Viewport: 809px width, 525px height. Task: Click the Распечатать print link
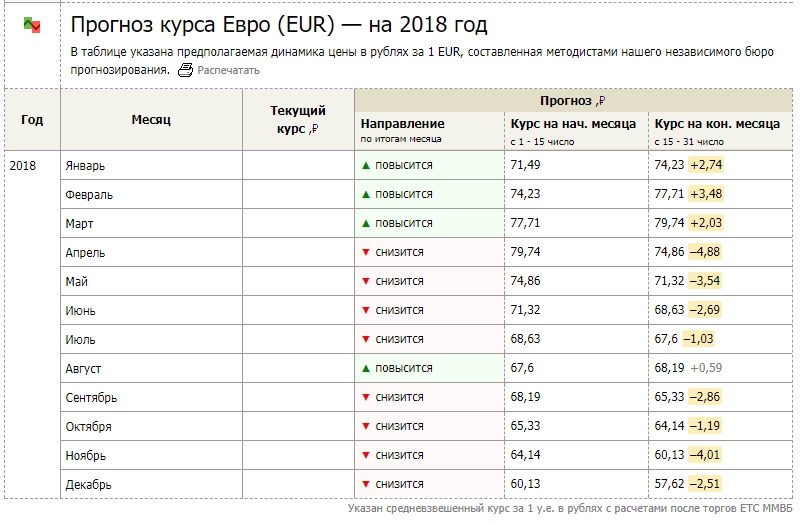pyautogui.click(x=228, y=70)
